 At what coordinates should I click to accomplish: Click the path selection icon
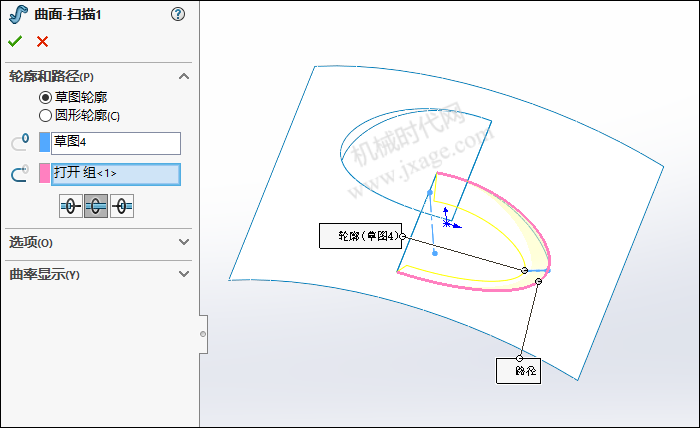20,173
